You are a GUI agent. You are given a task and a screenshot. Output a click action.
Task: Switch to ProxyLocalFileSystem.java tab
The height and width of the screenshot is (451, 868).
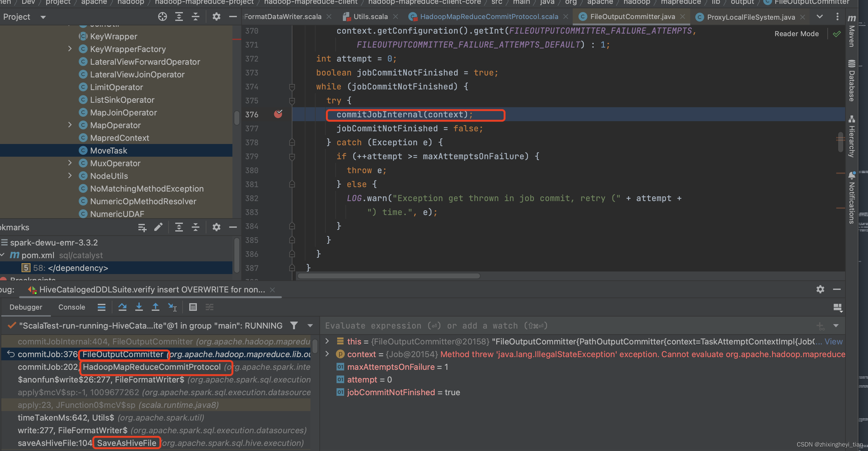pos(751,17)
